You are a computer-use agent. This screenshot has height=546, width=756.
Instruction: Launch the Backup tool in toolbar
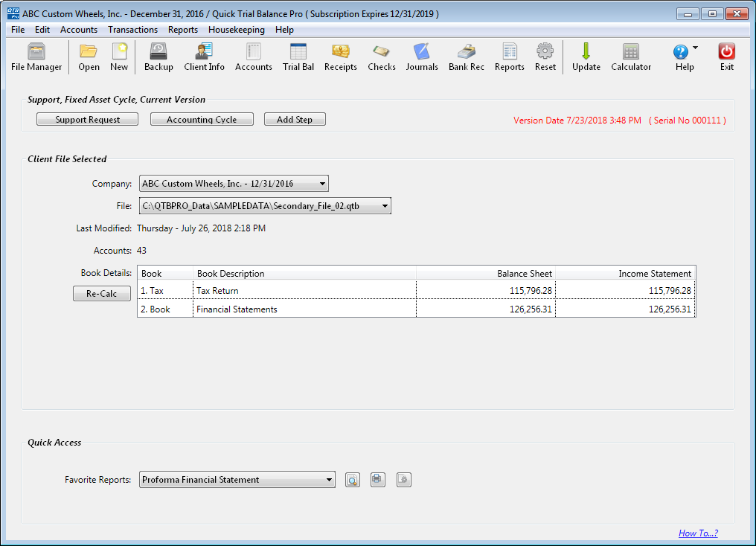click(158, 57)
